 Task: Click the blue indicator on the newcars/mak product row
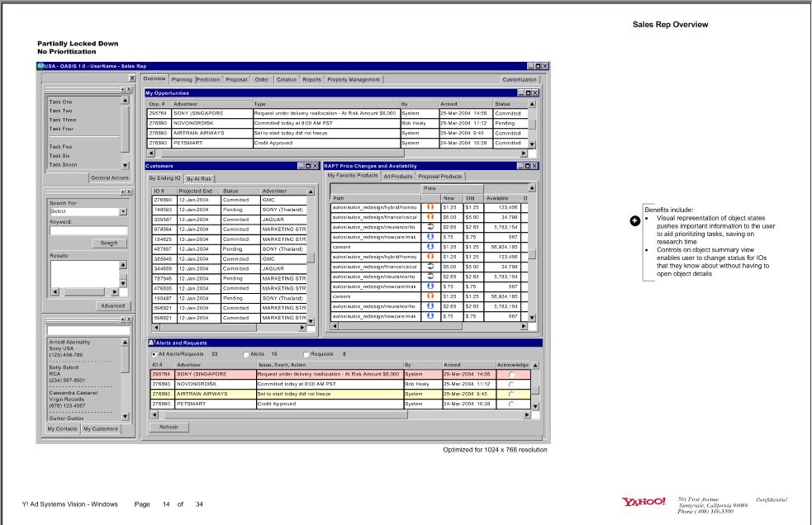pos(430,237)
